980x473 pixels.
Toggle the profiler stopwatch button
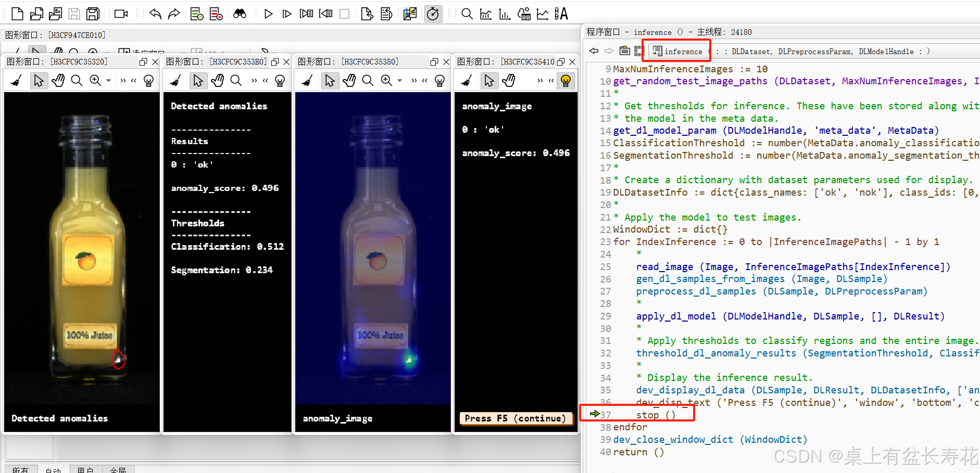(x=433, y=14)
